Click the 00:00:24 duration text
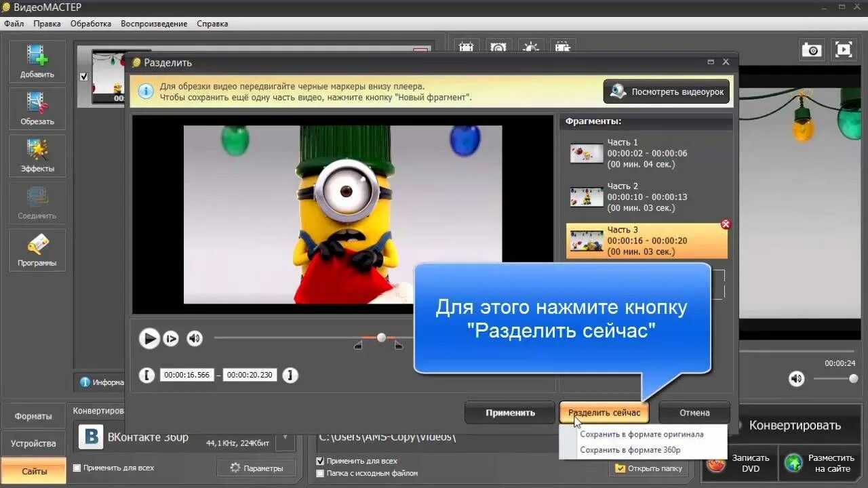This screenshot has height=488, width=868. (840, 363)
